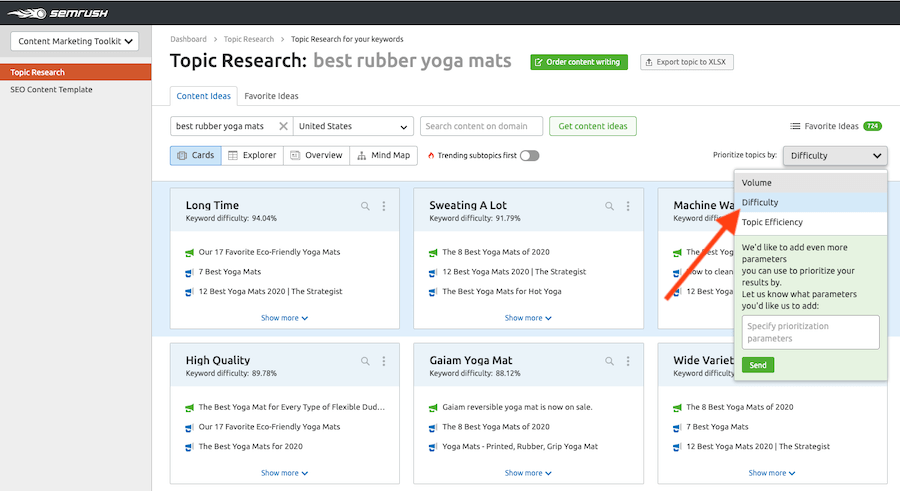
Task: Click the Gaiam Yoga Mat card title
Action: 471,360
